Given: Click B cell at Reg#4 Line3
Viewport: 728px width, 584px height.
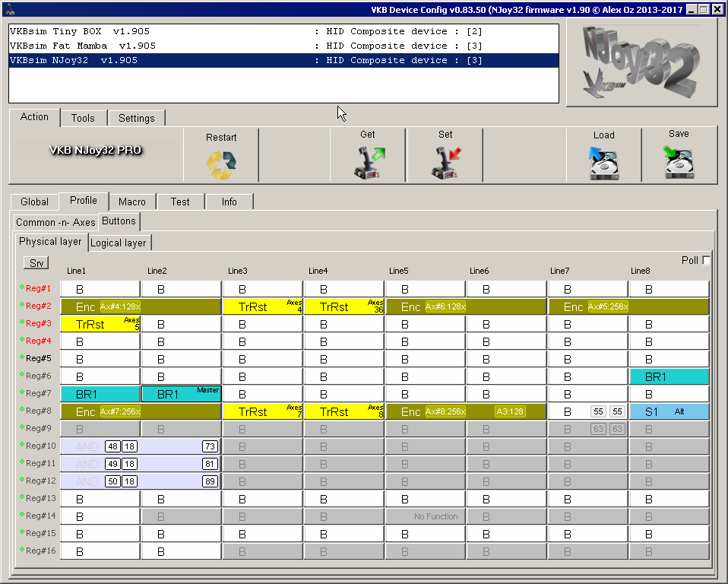Looking at the screenshot, I should point(263,342).
